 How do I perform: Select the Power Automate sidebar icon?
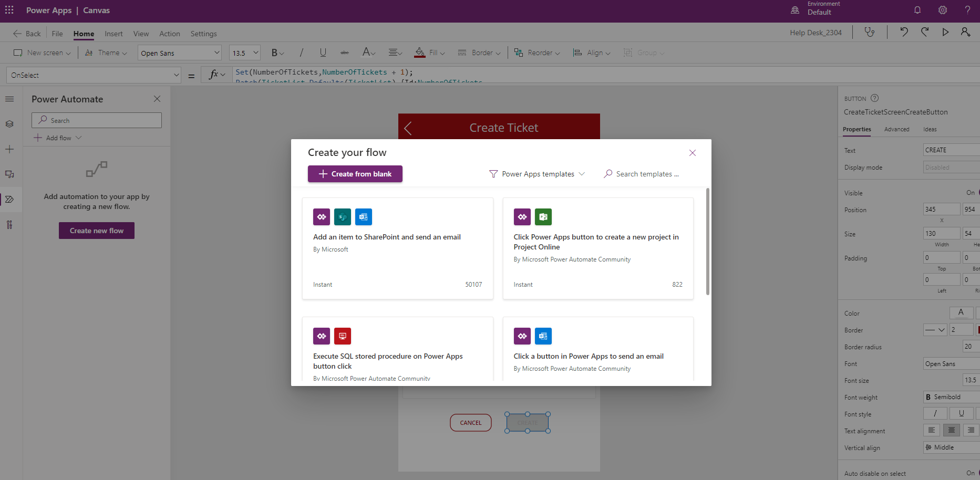[9, 199]
